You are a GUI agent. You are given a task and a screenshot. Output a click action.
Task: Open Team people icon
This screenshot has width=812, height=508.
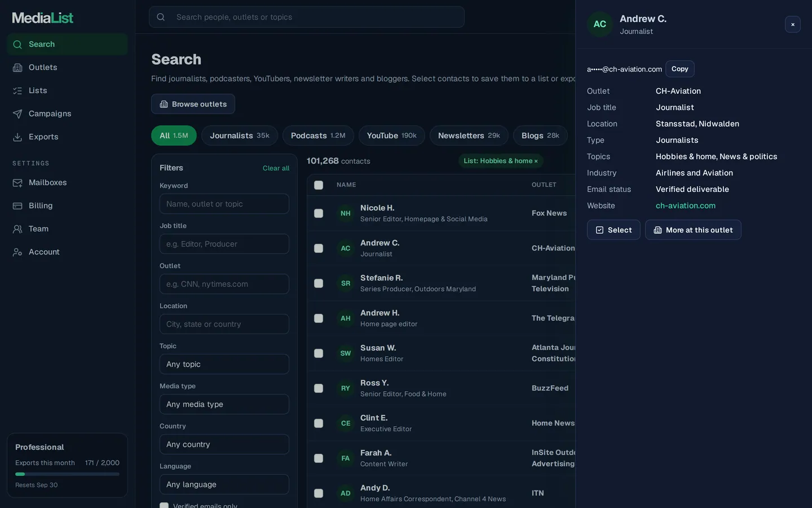point(17,229)
